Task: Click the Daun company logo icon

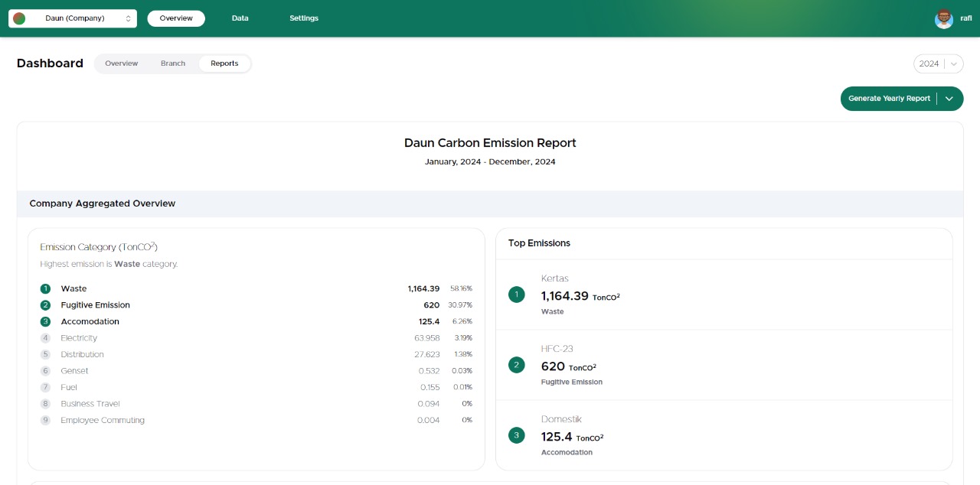Action: [x=19, y=18]
